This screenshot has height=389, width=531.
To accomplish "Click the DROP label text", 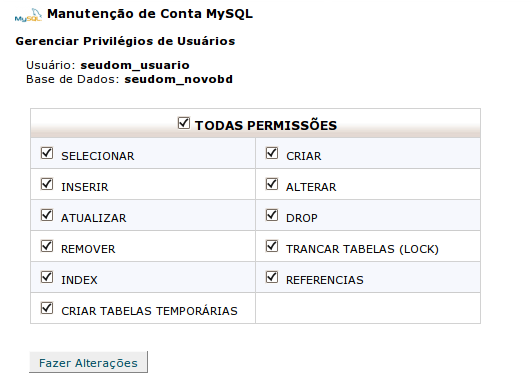I will coord(302,218).
